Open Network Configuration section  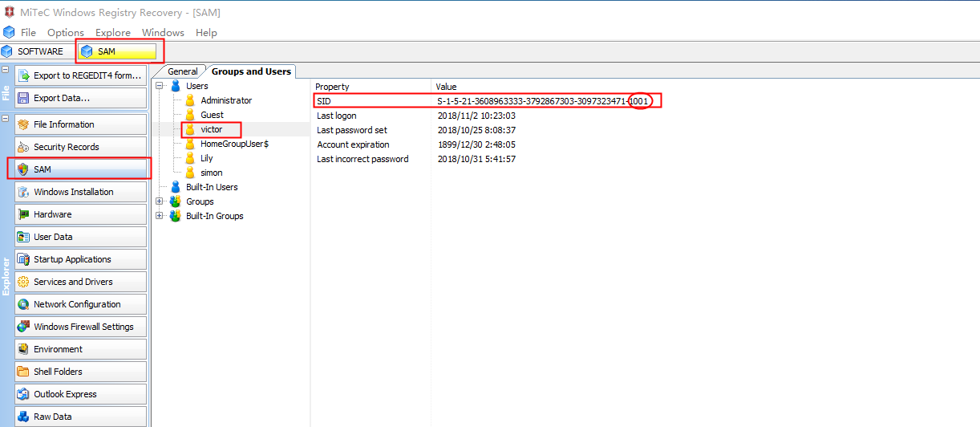pyautogui.click(x=80, y=304)
